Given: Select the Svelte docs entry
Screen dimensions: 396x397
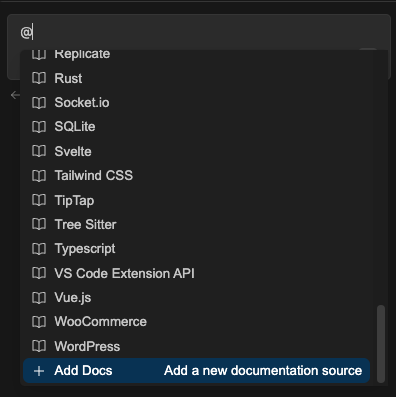Looking at the screenshot, I should (x=197, y=151).
